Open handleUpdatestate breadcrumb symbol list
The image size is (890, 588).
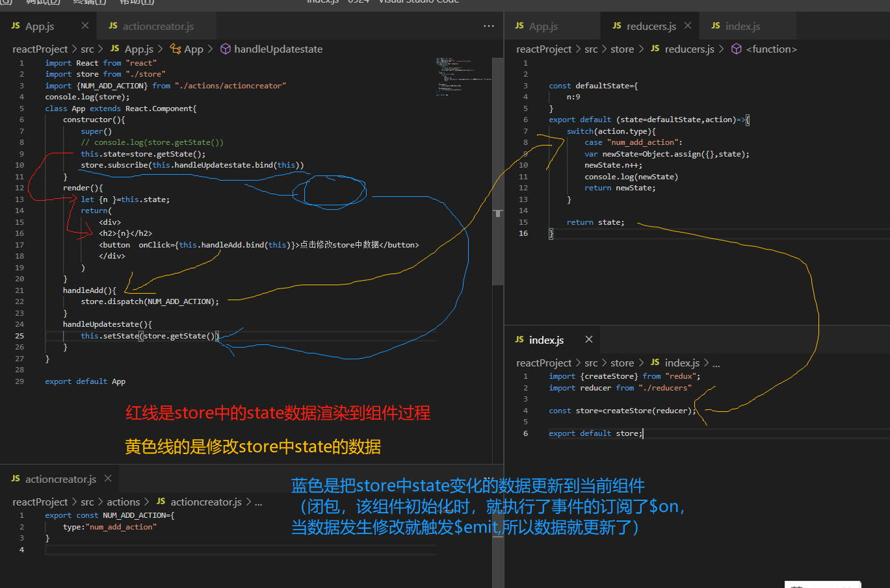click(x=278, y=49)
